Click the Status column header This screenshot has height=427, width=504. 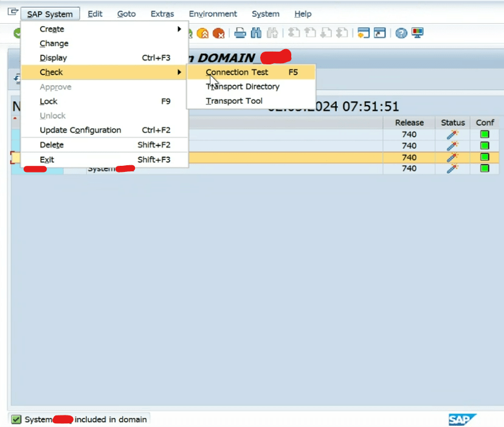click(452, 123)
